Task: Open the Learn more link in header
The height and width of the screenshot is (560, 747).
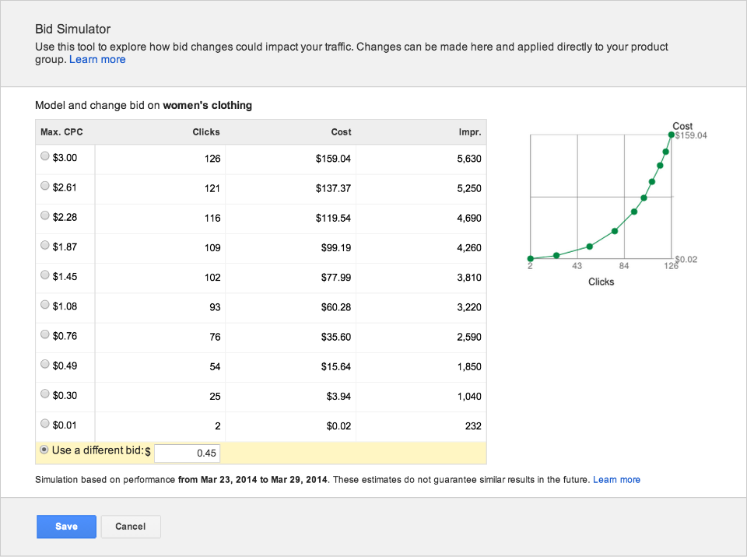Action: (x=97, y=60)
